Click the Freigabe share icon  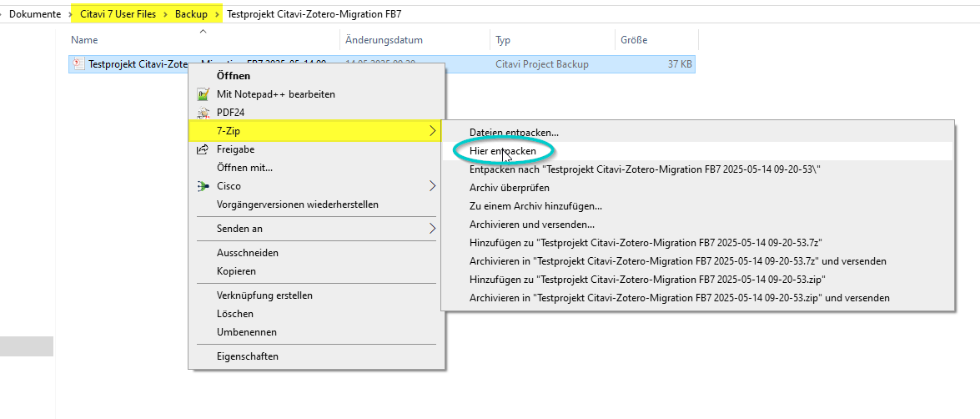click(203, 149)
